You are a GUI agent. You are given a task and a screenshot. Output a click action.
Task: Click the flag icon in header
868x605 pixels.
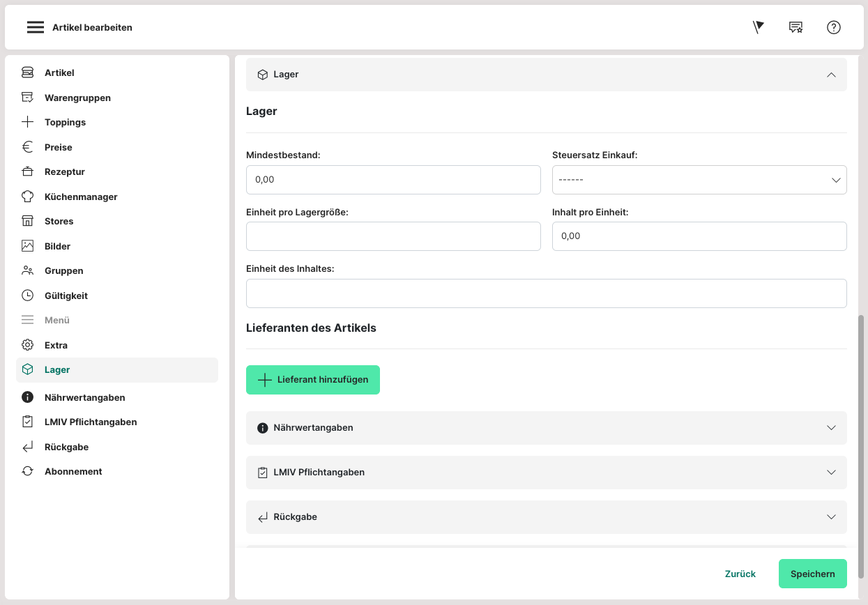[759, 27]
